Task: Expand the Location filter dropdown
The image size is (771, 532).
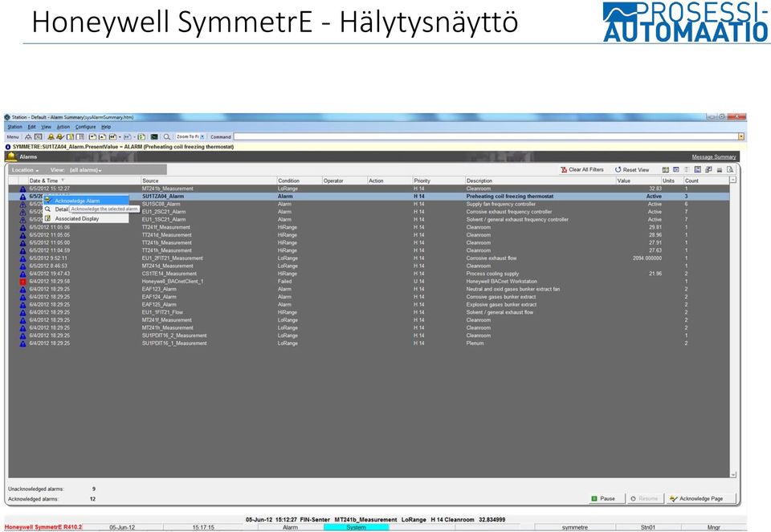Action: coord(25,170)
